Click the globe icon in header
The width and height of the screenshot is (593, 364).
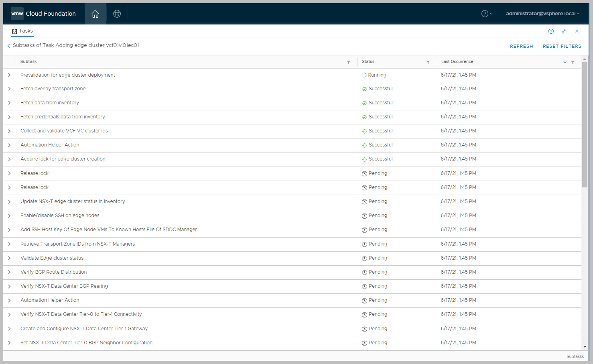tap(117, 14)
